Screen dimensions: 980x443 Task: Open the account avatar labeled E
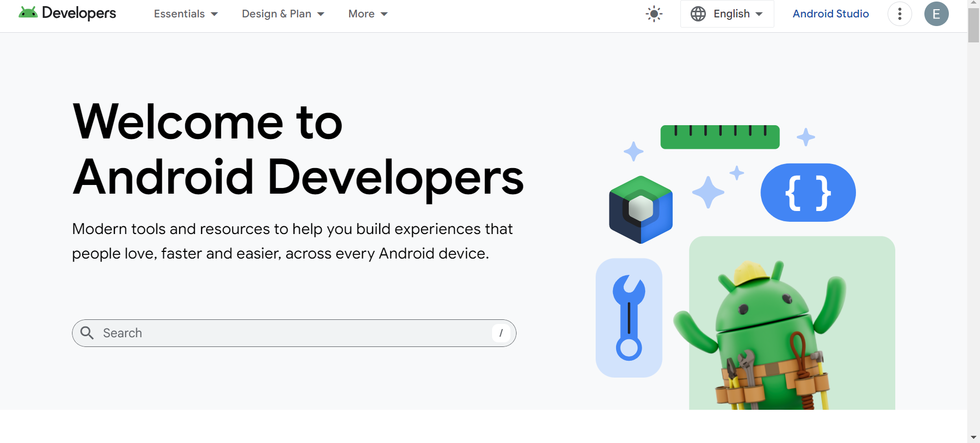coord(937,14)
